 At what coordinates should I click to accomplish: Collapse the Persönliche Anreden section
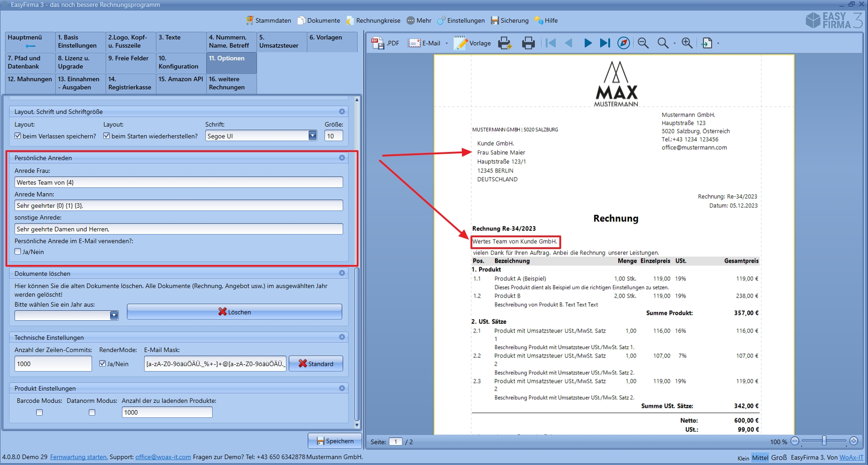click(x=342, y=158)
